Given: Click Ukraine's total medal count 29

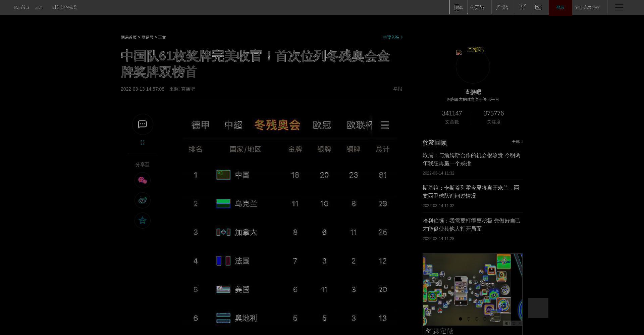Looking at the screenshot, I should click(x=383, y=203).
